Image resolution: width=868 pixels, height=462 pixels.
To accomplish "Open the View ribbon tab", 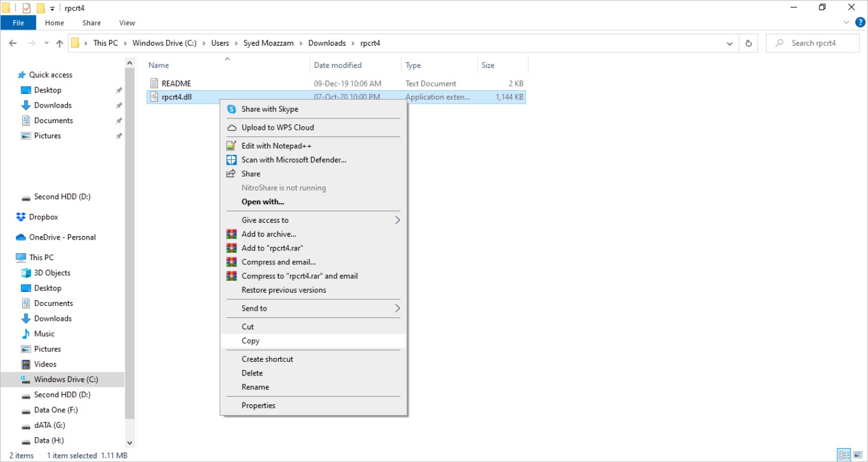I will (x=127, y=23).
